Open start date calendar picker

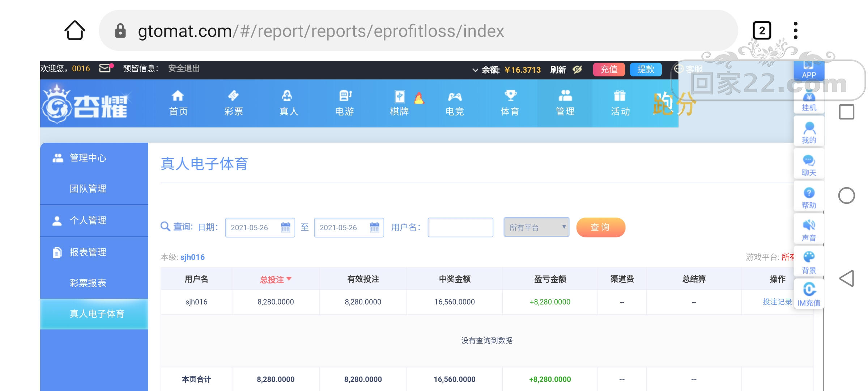coord(286,227)
